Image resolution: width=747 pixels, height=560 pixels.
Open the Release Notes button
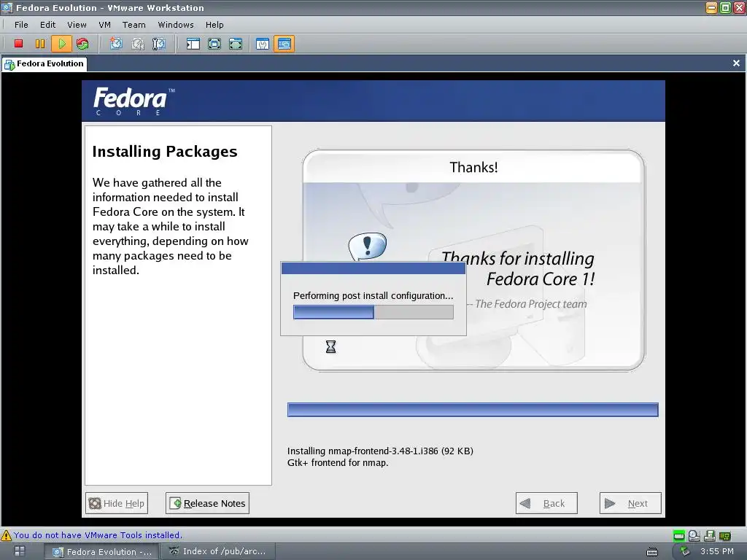tap(207, 503)
